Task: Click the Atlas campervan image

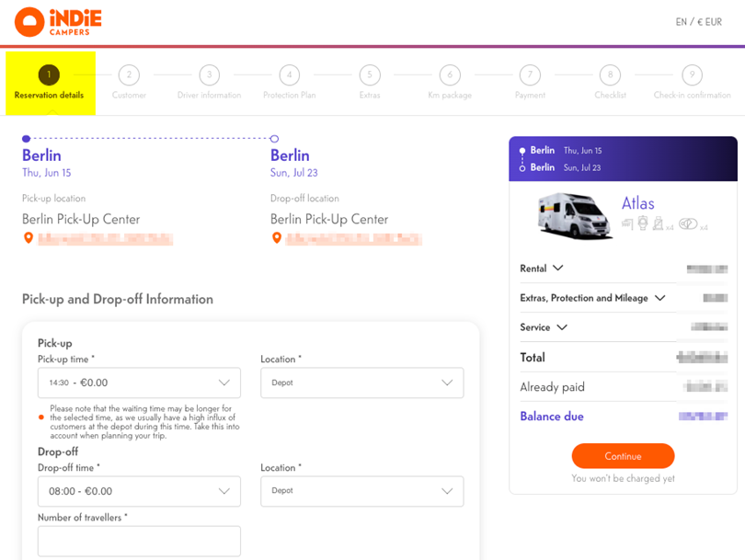Action: click(x=575, y=216)
